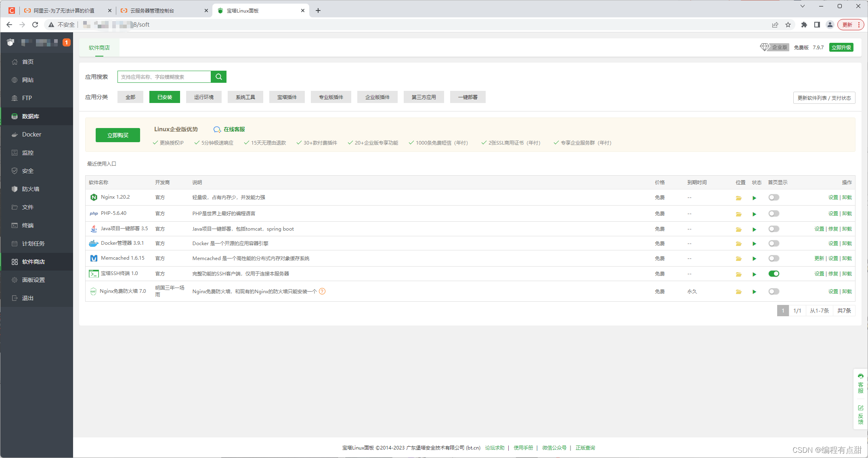The image size is (868, 458).
Task: Focus the 应用搜索 input field
Action: [x=164, y=77]
